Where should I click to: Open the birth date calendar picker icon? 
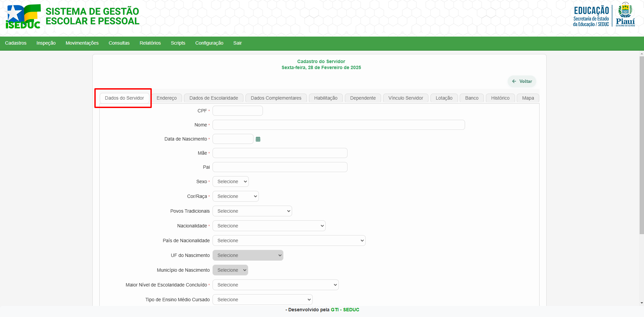pyautogui.click(x=258, y=139)
